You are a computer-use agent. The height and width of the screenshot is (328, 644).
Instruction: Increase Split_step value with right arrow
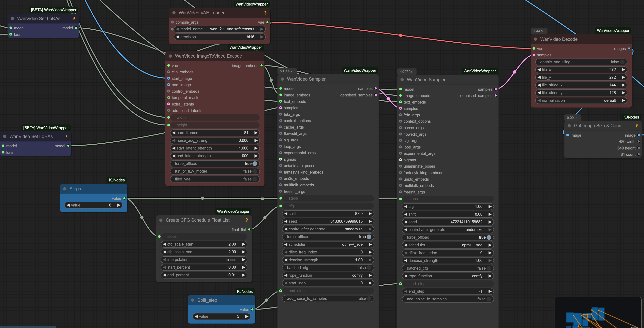(x=247, y=316)
